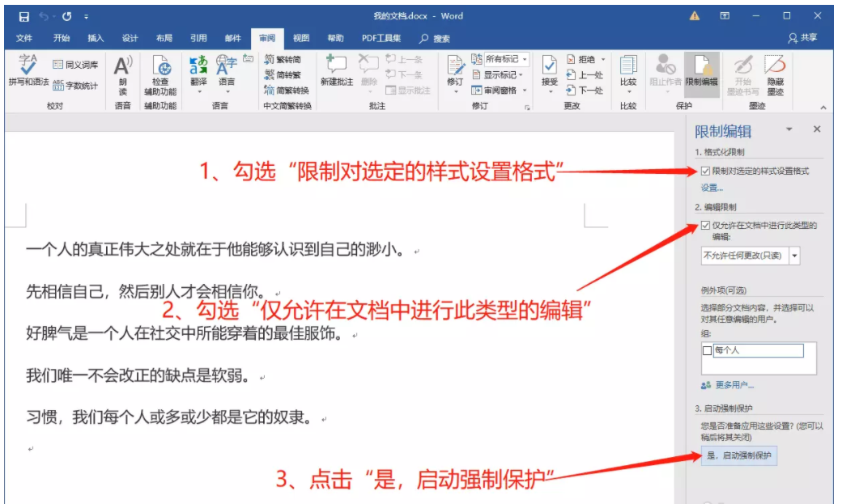
Task: Click the 共享 share button
Action: click(x=803, y=38)
